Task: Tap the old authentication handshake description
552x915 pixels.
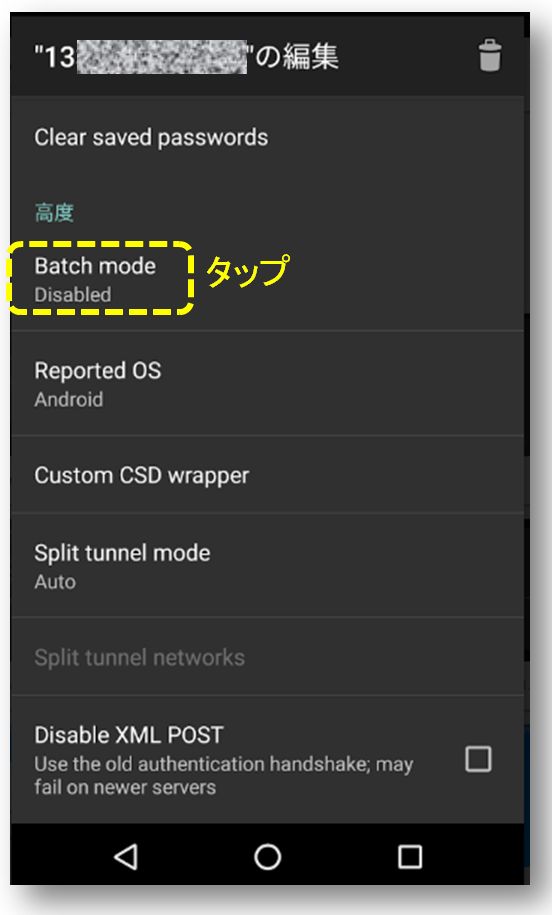Action: coord(223,775)
